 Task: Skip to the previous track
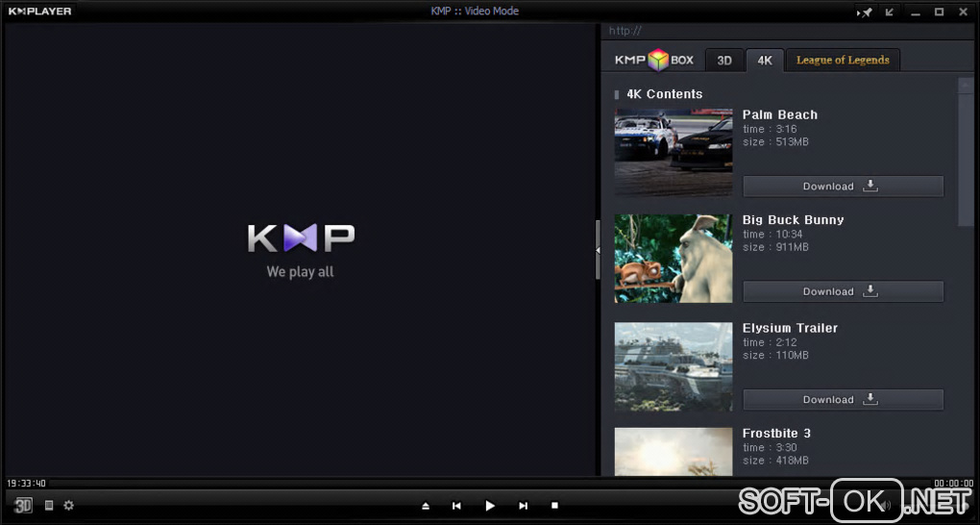pyautogui.click(x=457, y=506)
